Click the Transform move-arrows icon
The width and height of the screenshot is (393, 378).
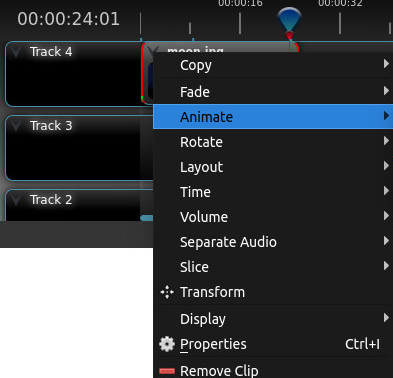pyautogui.click(x=167, y=292)
